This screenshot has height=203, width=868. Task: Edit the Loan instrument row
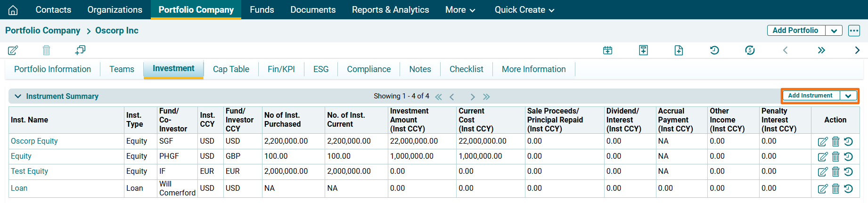click(822, 188)
